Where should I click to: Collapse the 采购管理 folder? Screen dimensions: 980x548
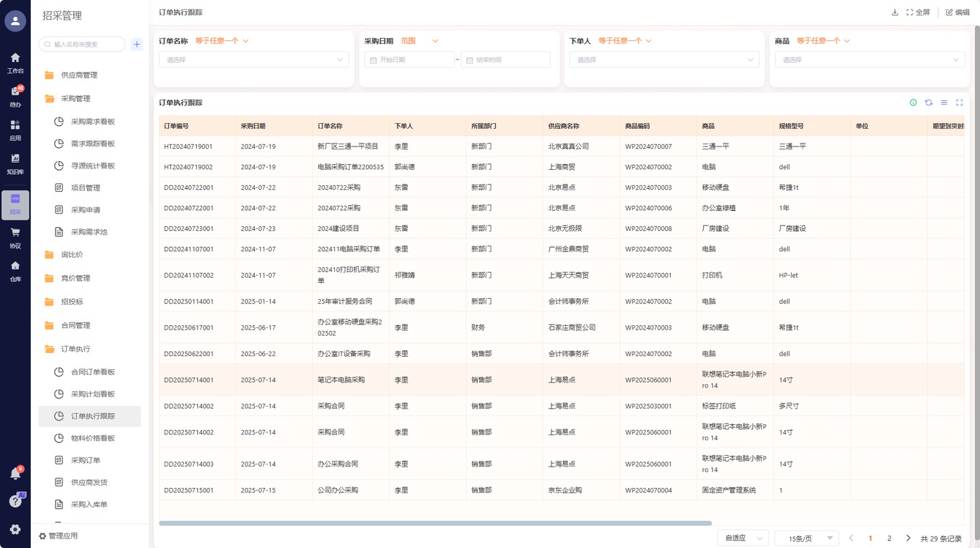point(75,99)
